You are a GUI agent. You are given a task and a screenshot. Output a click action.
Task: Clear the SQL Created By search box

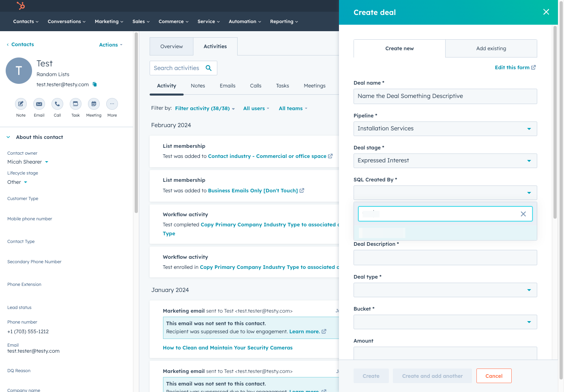coord(523,214)
